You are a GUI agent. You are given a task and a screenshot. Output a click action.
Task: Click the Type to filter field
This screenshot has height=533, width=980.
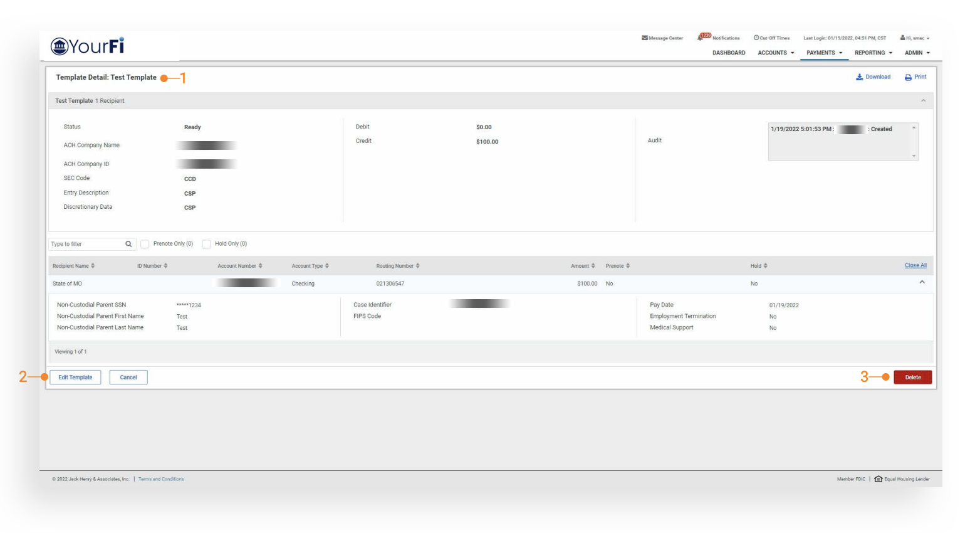(x=86, y=244)
